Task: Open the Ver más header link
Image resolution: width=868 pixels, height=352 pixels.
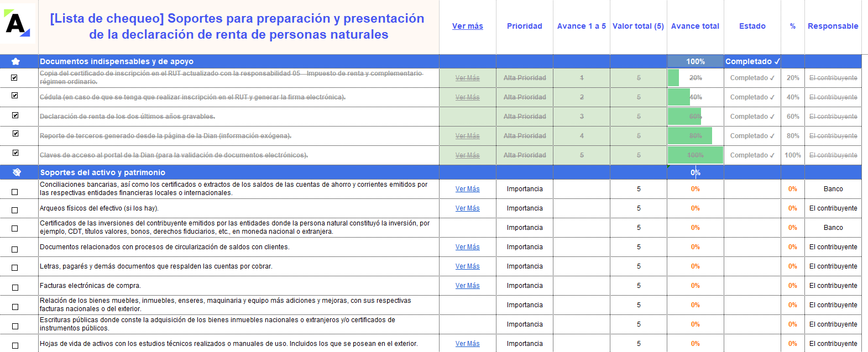Action: (x=468, y=26)
